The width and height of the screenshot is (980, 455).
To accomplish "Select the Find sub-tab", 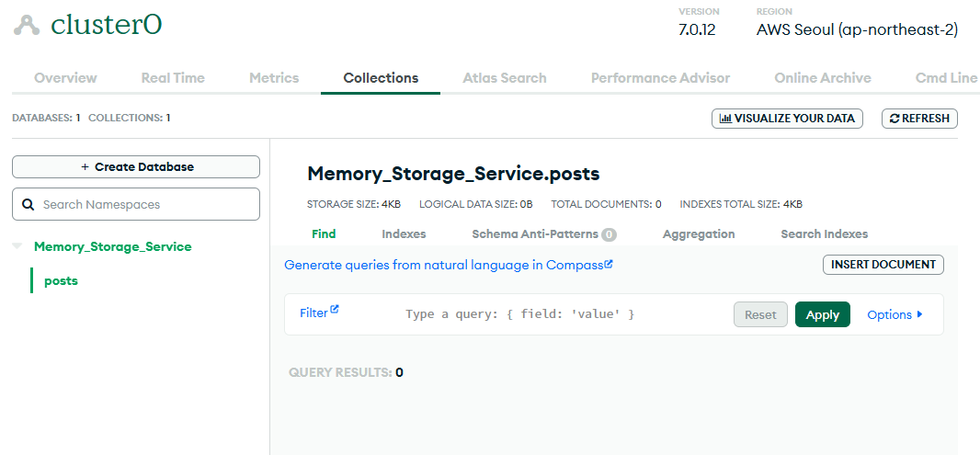I will [x=324, y=233].
